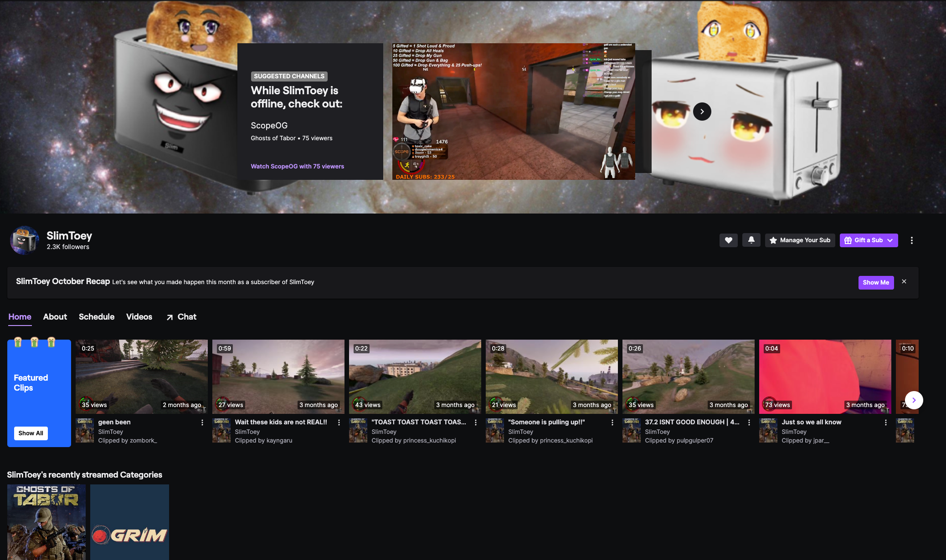Dismiss the October Recap banner
This screenshot has height=560, width=946.
click(x=904, y=282)
